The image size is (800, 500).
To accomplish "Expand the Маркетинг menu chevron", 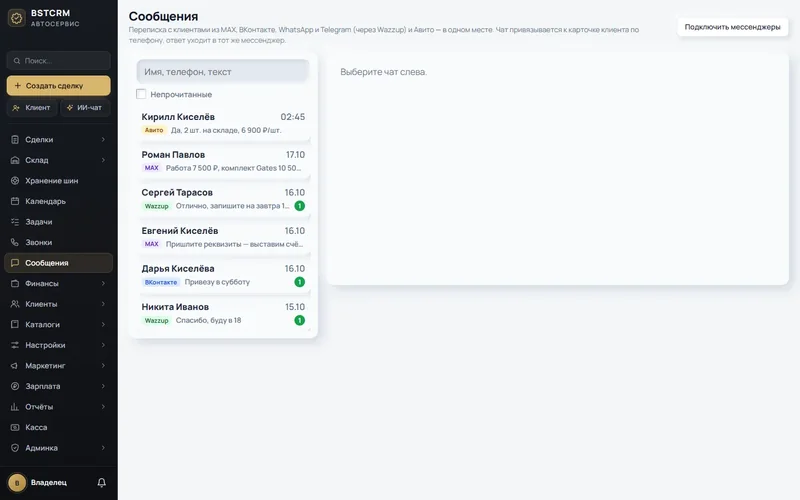I will pos(103,366).
